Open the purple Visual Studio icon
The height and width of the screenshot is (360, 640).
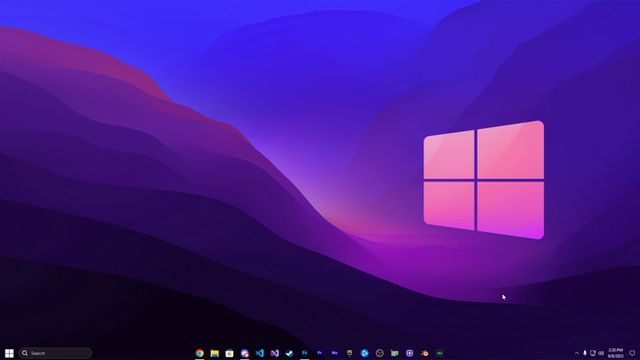click(275, 353)
